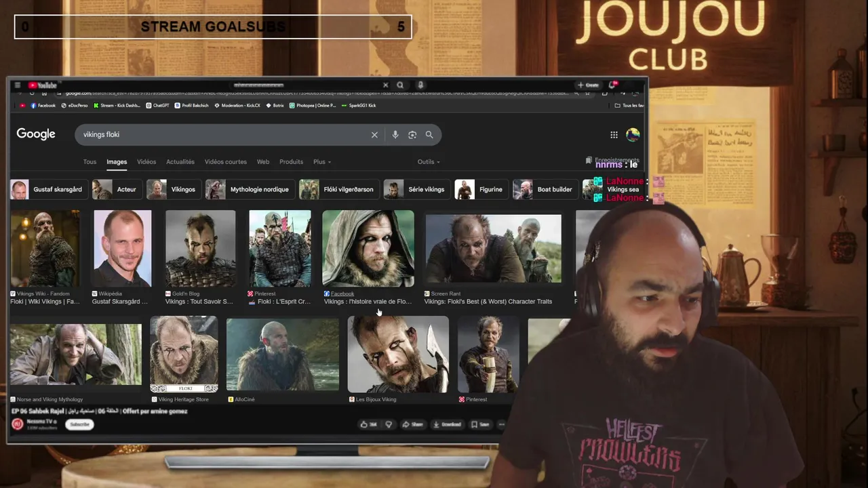The image size is (868, 488).
Task: Switch to the Tous results tab
Action: pyautogui.click(x=90, y=162)
